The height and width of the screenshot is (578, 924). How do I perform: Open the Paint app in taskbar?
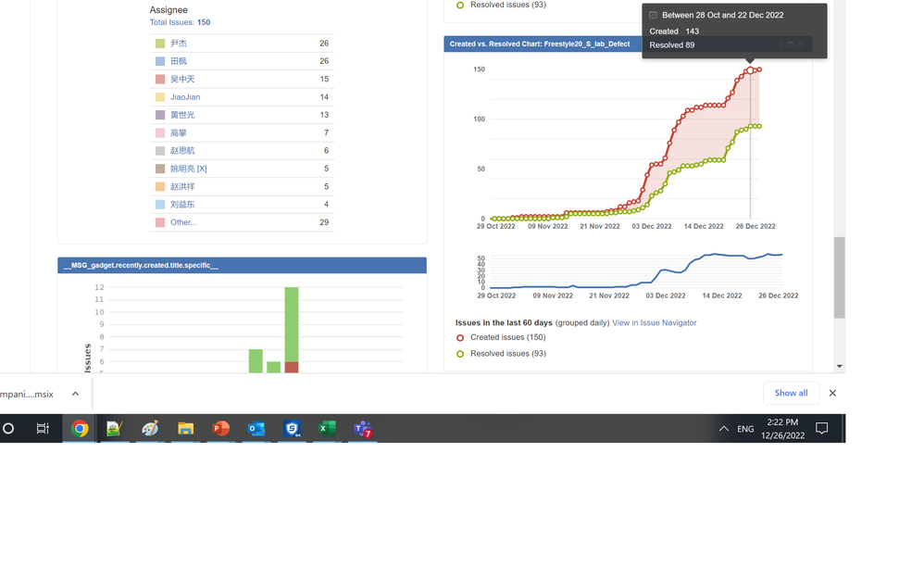pyautogui.click(x=150, y=429)
